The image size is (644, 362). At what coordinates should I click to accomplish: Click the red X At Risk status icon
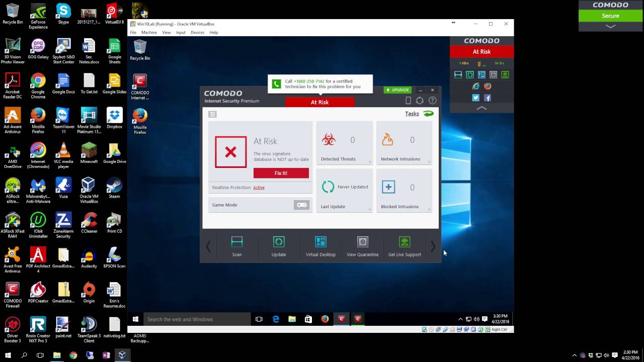231,152
